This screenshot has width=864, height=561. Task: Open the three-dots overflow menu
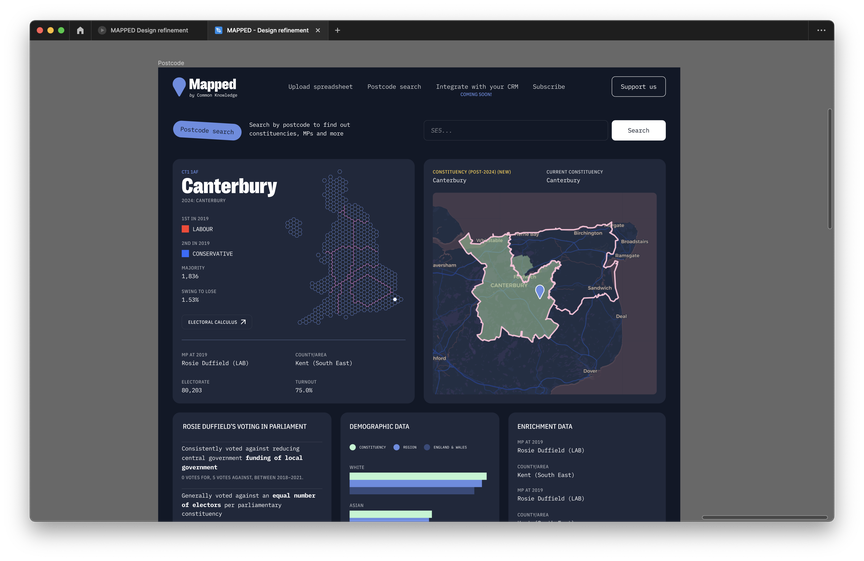[x=821, y=30]
